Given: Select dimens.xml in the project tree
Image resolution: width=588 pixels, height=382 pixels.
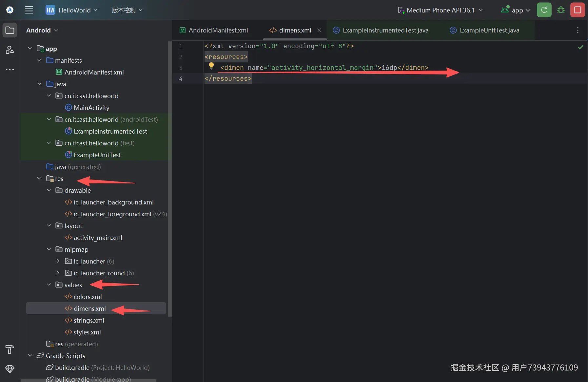Looking at the screenshot, I should tap(89, 308).
